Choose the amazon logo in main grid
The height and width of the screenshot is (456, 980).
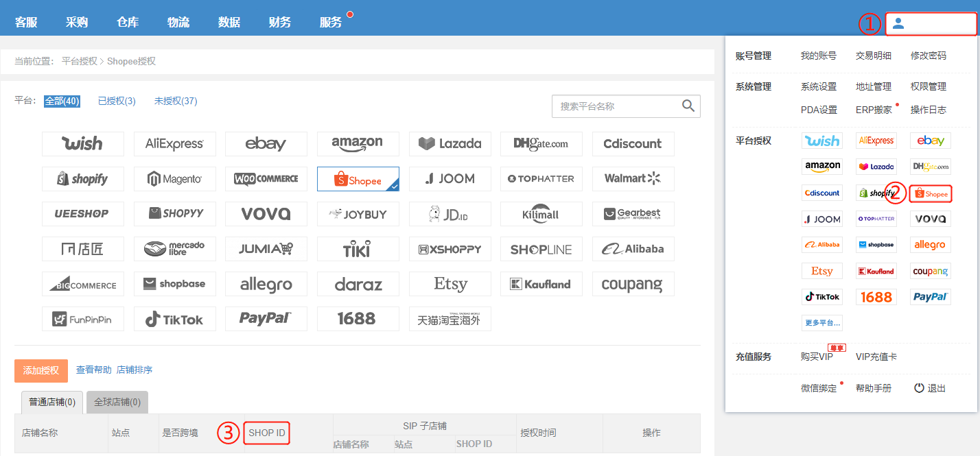(358, 144)
